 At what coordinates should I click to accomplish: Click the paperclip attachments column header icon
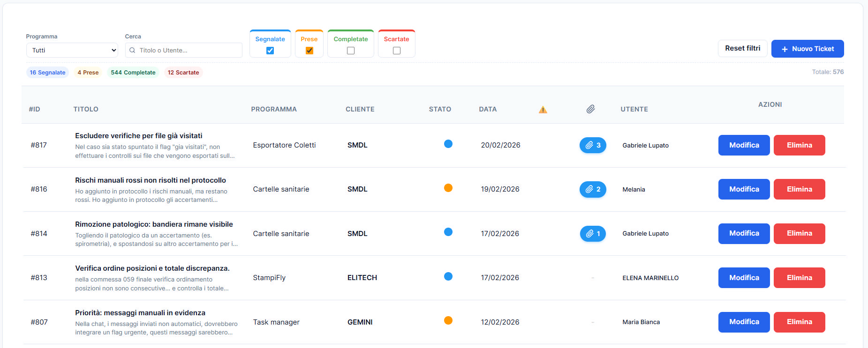point(590,109)
